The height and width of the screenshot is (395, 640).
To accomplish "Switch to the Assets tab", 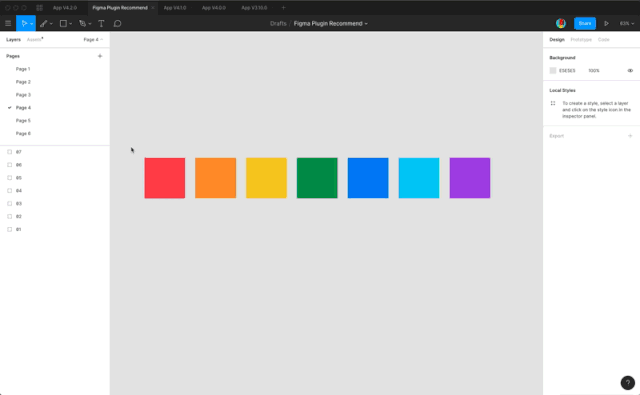I will coord(34,40).
